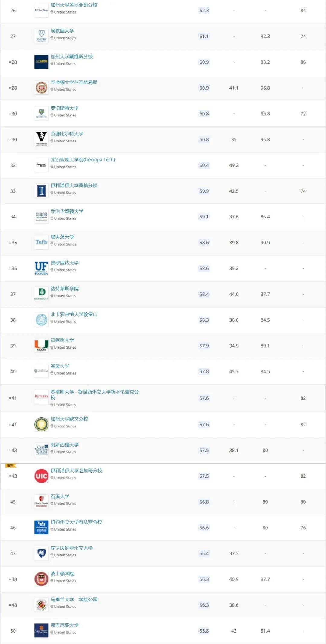This screenshot has width=326, height=644.
Task: Open the 凯斯西储大学 link
Action: pos(65,445)
